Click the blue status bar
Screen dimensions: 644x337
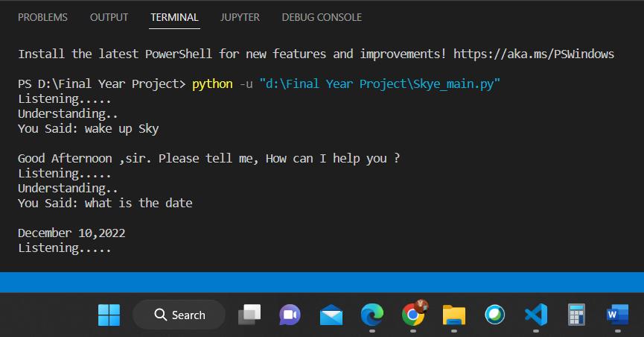(x=322, y=283)
